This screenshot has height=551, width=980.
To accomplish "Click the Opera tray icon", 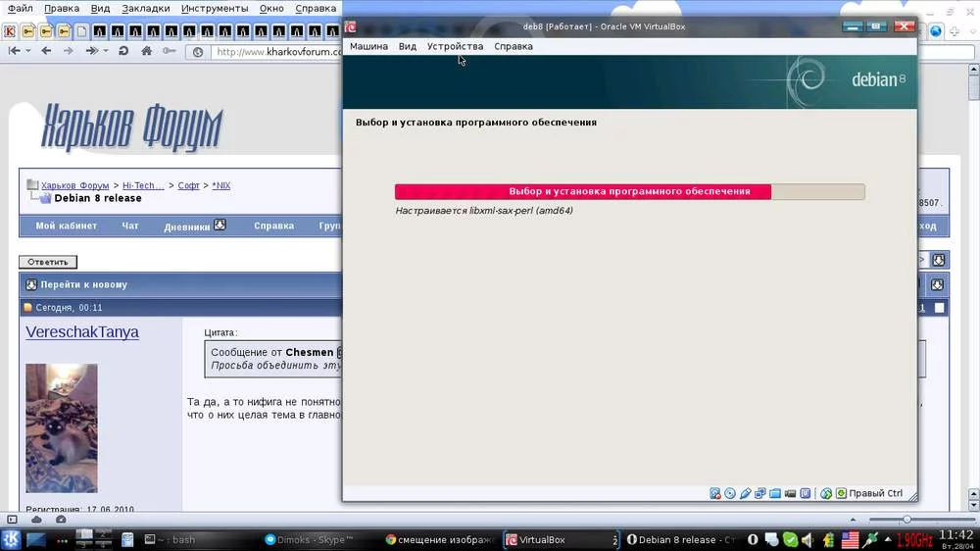I will (x=753, y=539).
